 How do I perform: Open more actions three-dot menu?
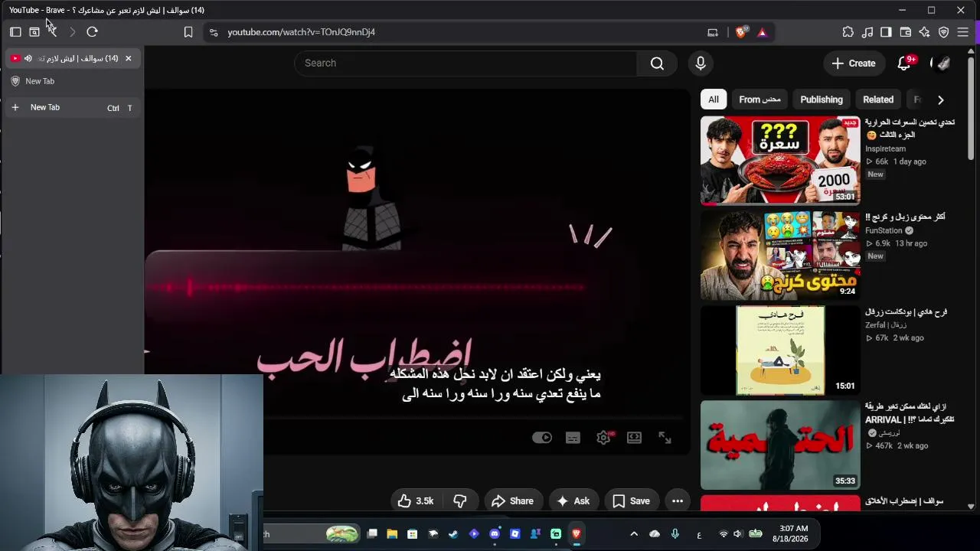678,501
